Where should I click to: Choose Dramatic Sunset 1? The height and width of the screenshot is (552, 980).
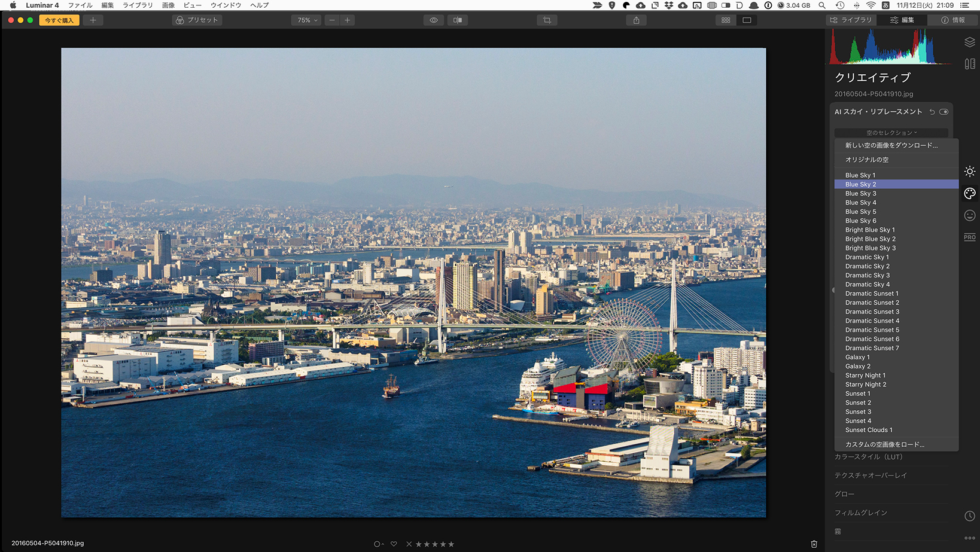point(896,294)
